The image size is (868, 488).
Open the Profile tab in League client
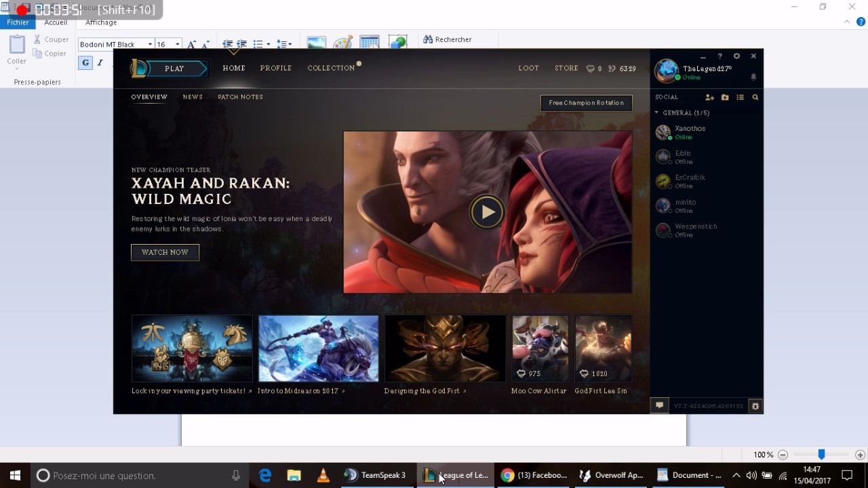pos(276,68)
